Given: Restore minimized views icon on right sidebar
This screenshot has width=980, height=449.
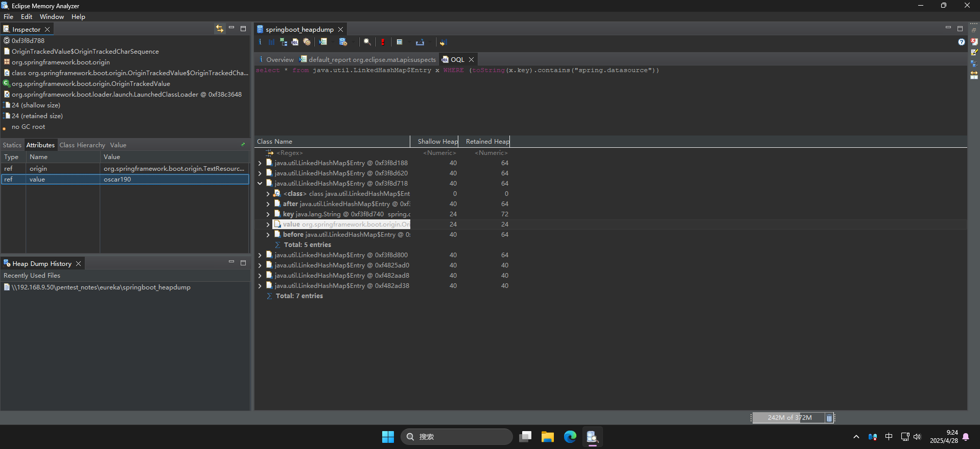Looking at the screenshot, I should tap(974, 31).
